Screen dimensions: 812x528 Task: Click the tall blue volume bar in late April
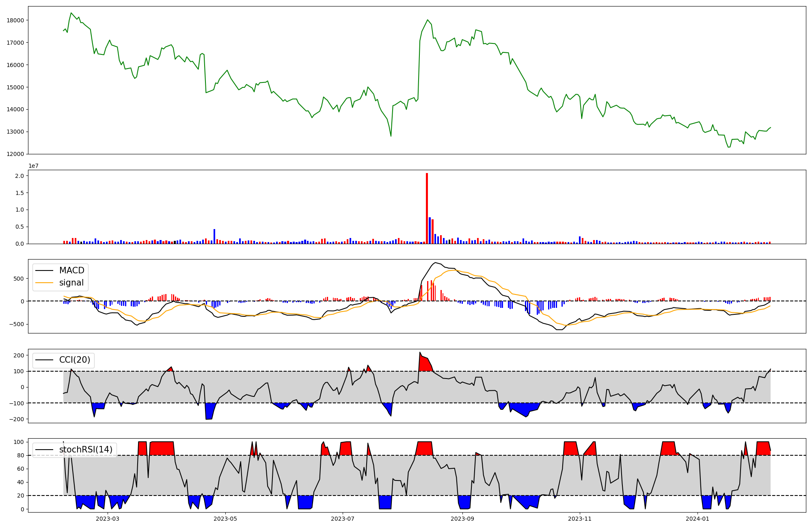pyautogui.click(x=214, y=236)
